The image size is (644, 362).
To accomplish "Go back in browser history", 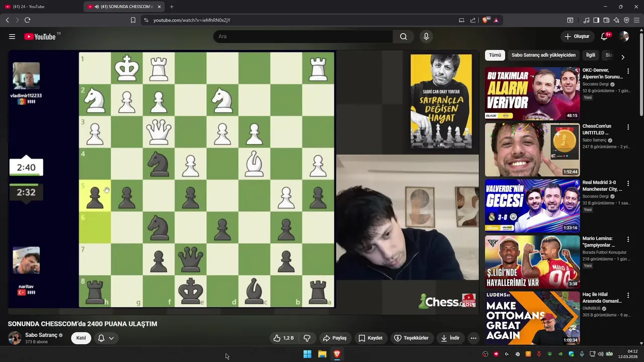I will pyautogui.click(x=7, y=20).
